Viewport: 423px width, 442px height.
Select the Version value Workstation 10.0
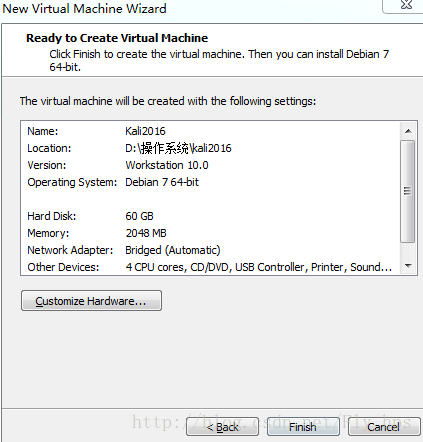pyautogui.click(x=167, y=165)
